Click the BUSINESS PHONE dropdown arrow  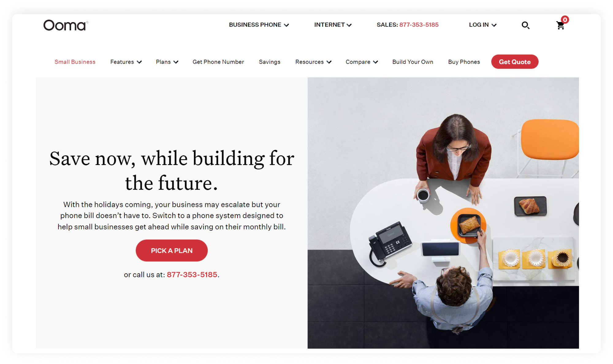tap(287, 25)
